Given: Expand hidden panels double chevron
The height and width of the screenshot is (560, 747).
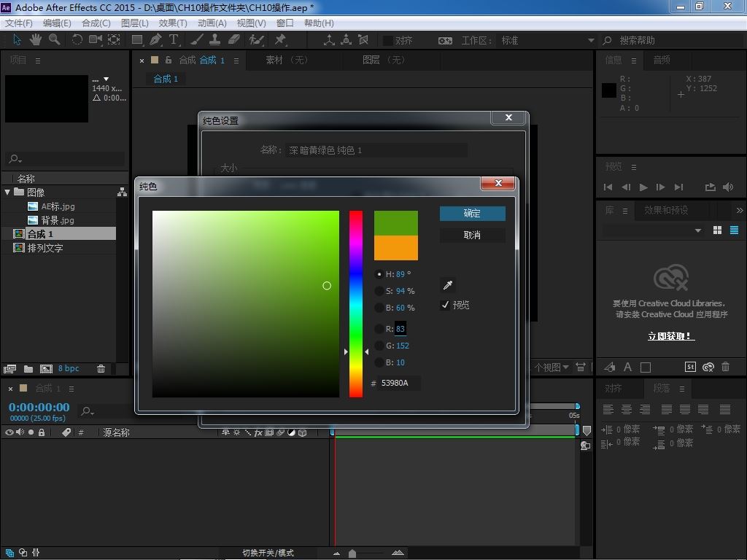Looking at the screenshot, I should tap(740, 210).
